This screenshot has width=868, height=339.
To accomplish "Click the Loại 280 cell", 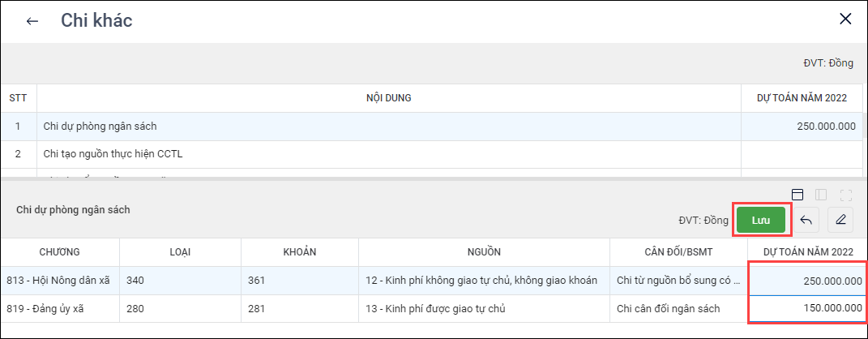I will (x=180, y=308).
